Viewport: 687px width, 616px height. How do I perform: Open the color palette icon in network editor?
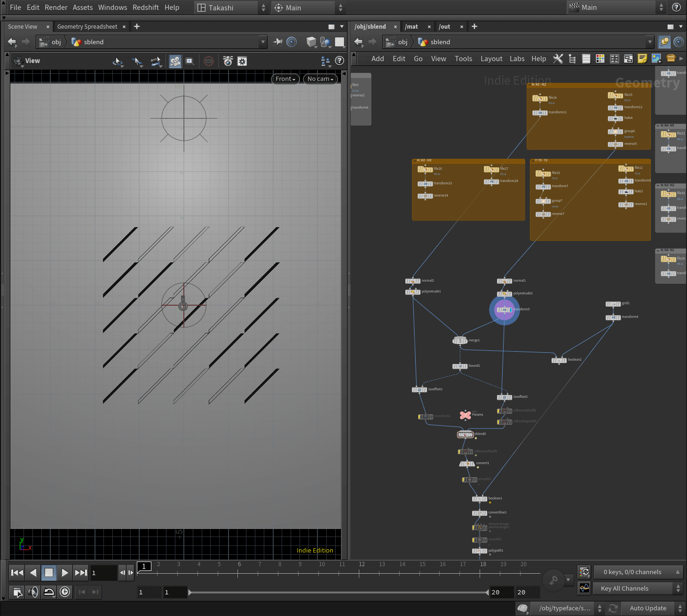click(x=600, y=59)
